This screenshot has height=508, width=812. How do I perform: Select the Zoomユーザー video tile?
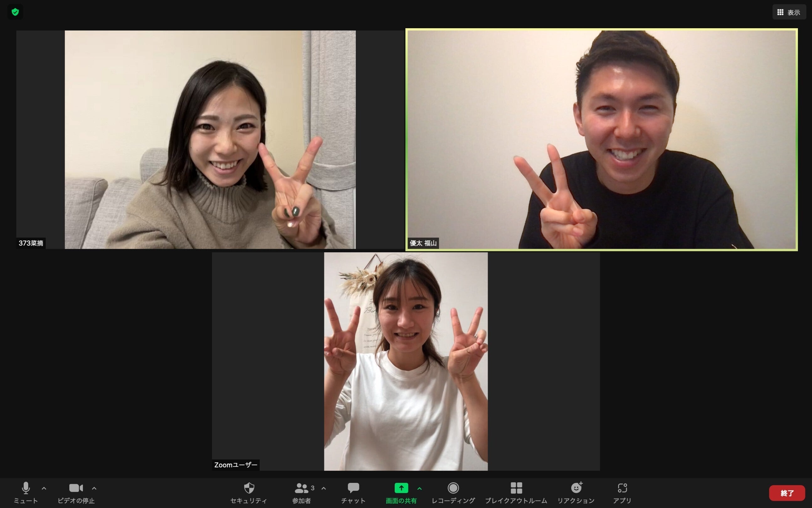point(405,361)
